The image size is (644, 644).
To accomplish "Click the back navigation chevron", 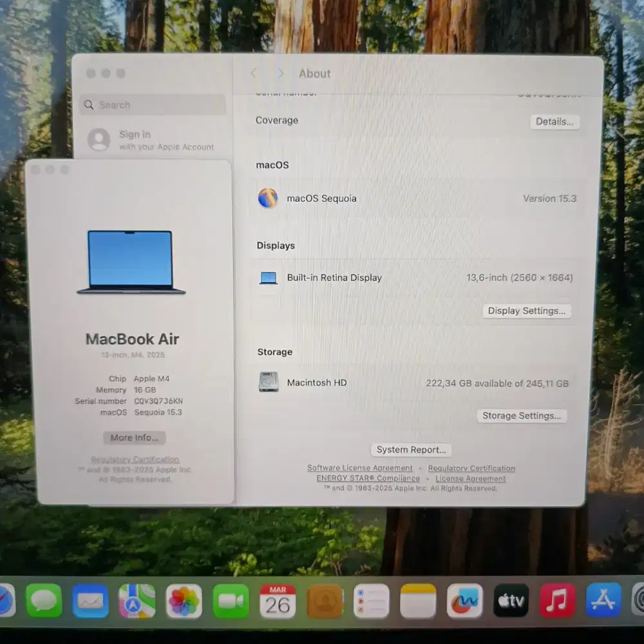I will pos(253,73).
